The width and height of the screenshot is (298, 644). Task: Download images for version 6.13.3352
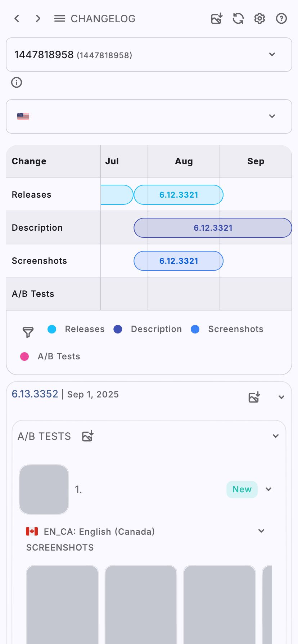coord(254,397)
